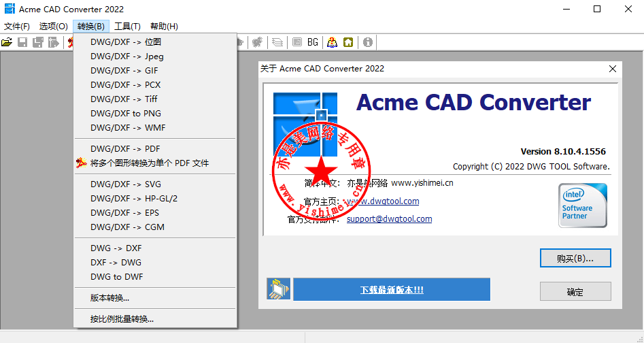Click the grayed splat icon beside layers
This screenshot has width=644, height=343.
258,42
